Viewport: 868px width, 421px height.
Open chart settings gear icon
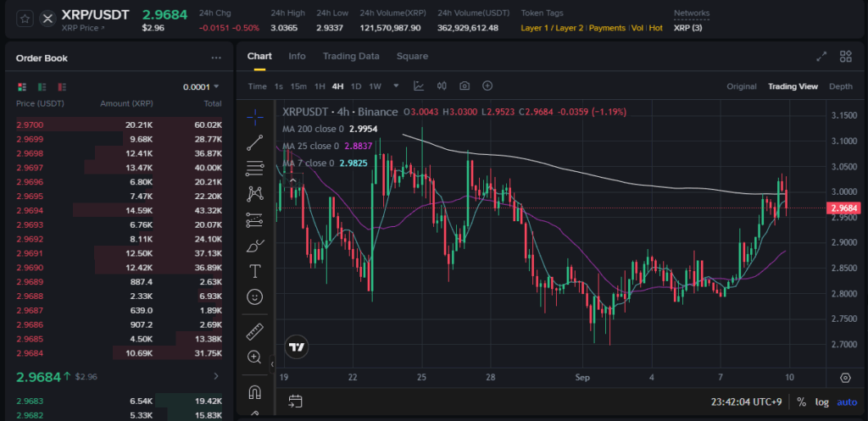click(845, 378)
